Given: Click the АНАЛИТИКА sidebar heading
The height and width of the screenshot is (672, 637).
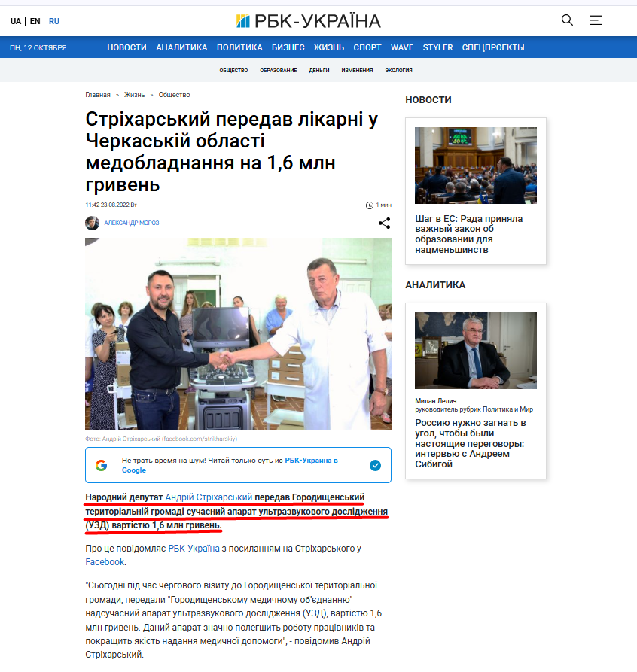Looking at the screenshot, I should coord(435,284).
